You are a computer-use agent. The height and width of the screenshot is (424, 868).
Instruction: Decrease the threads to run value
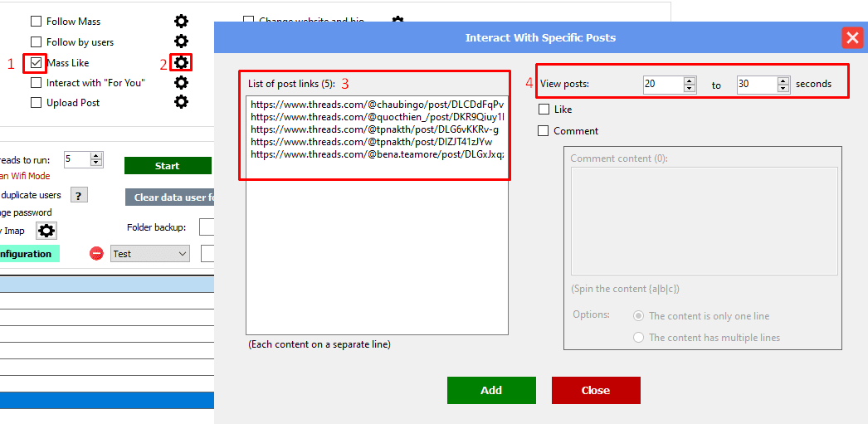point(97,163)
